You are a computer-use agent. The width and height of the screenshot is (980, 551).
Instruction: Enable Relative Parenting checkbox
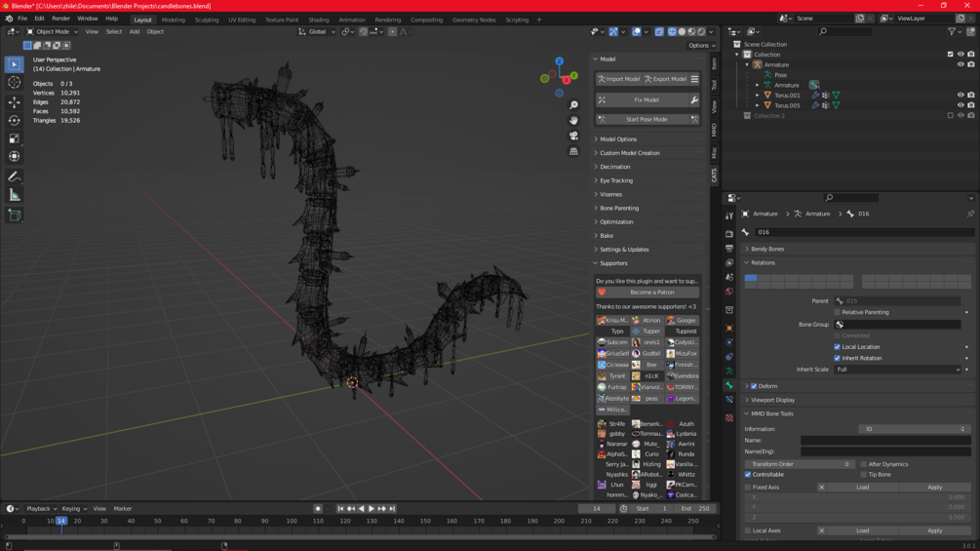click(837, 312)
